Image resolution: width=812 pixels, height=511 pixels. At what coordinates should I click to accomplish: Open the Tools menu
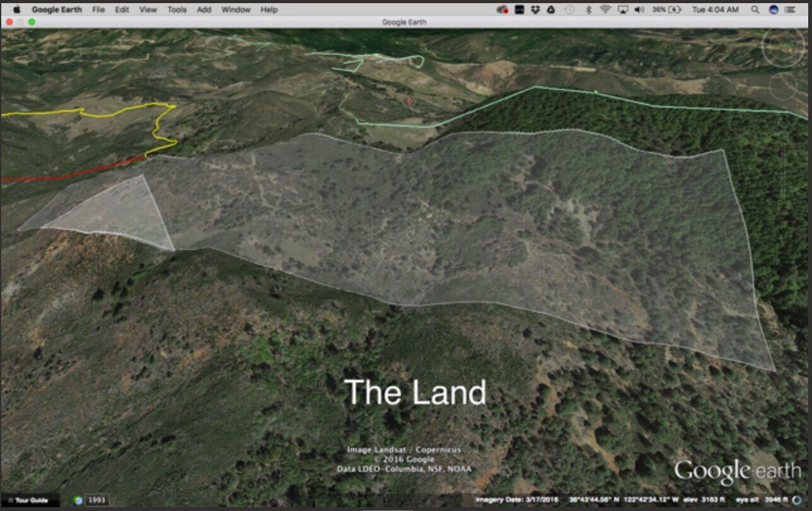coord(177,9)
